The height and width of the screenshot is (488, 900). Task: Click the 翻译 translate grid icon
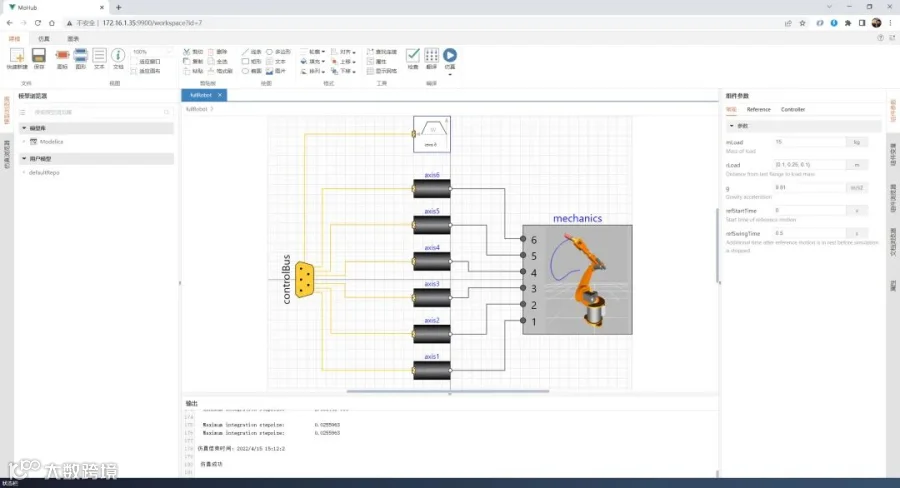[x=431, y=58]
